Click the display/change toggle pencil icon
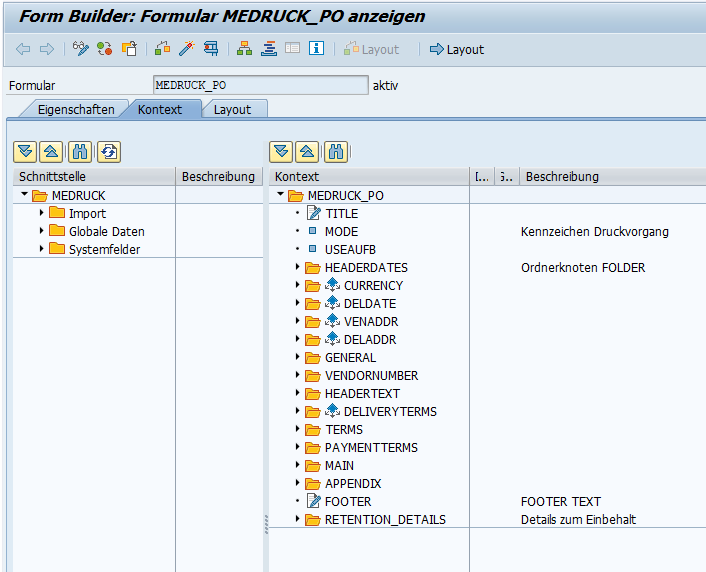706x572 pixels. [81, 49]
